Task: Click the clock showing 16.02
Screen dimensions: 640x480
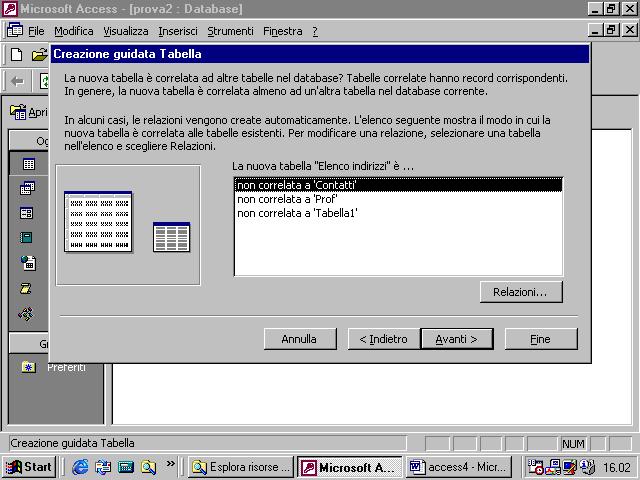Action: pos(617,467)
